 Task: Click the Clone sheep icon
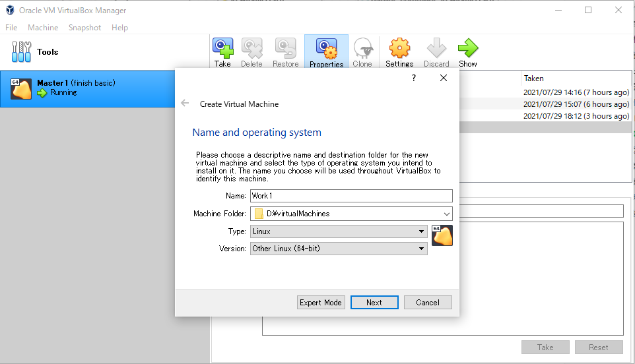tap(363, 48)
